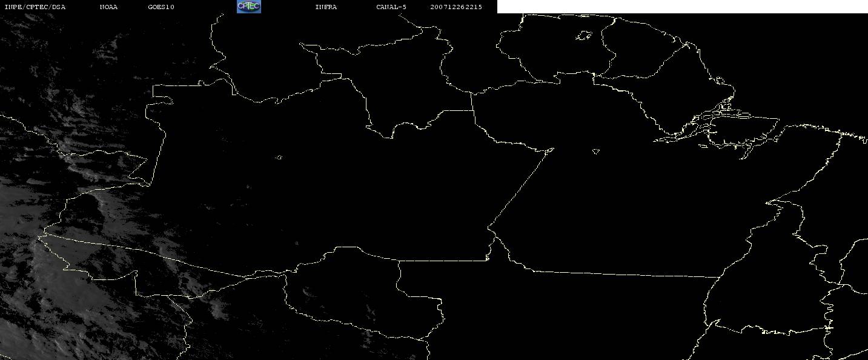Screen dimensions: 868x360
Task: Click the 200712262215 timestamp
Action: pos(456,7)
